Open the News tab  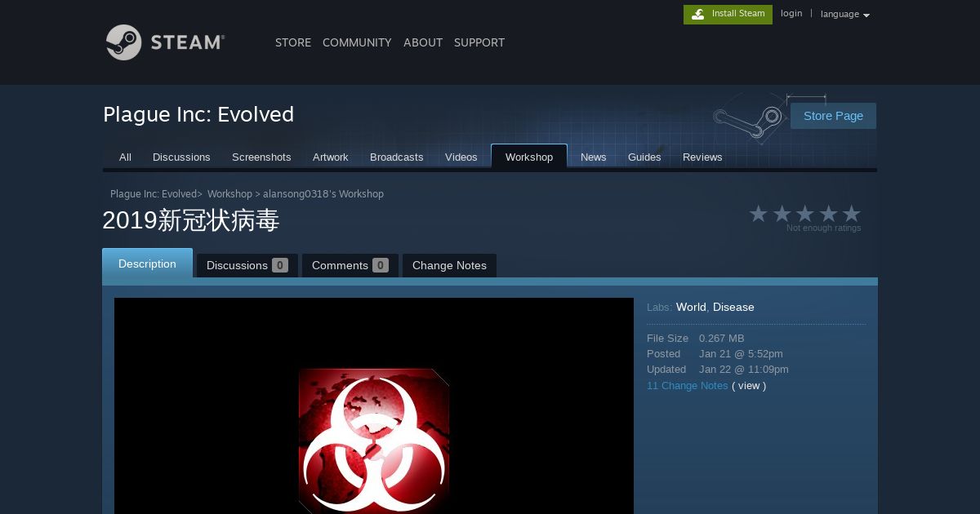click(593, 157)
